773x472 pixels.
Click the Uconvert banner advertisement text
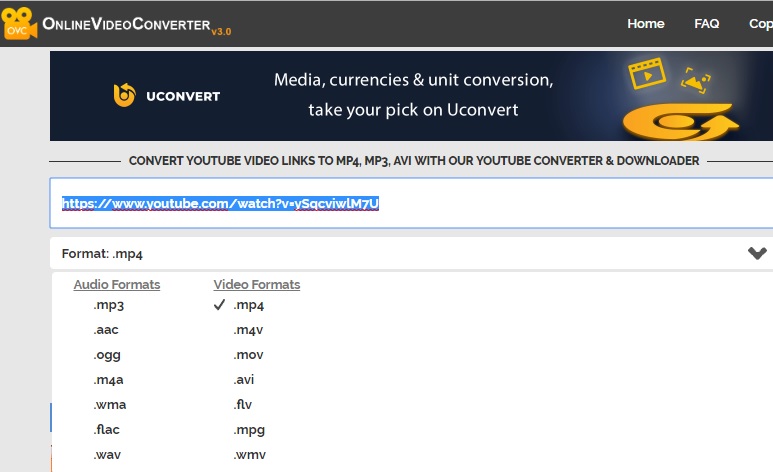tap(413, 94)
